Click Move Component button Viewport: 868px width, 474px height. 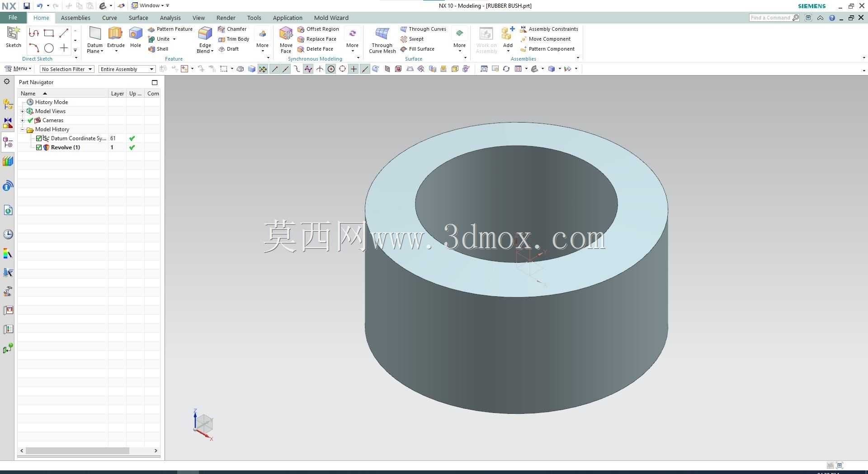545,39
